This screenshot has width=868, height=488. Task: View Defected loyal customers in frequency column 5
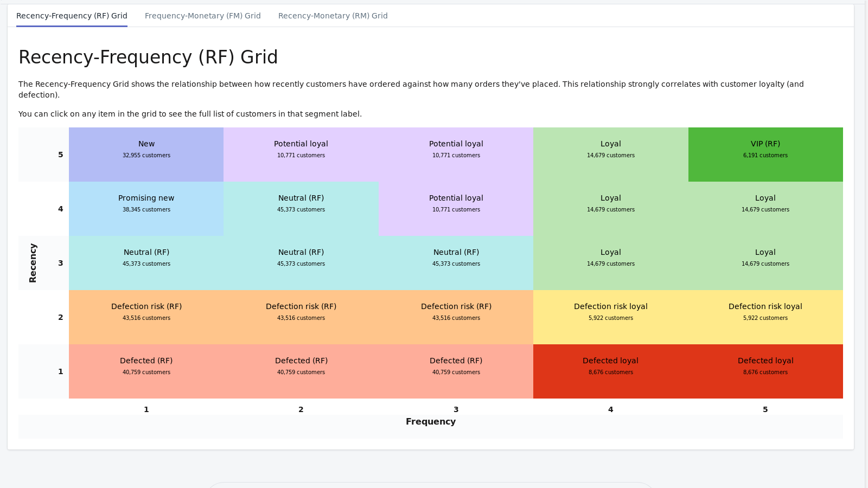pyautogui.click(x=765, y=371)
